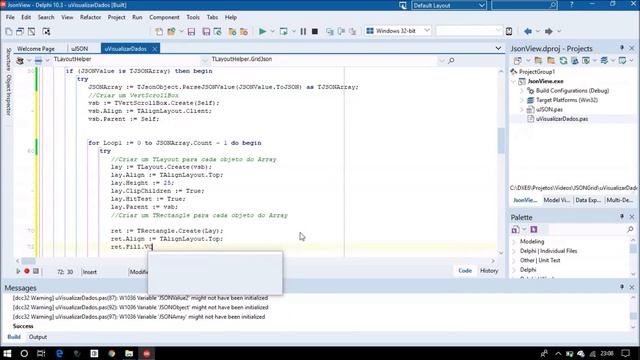The image size is (640, 360).
Task: Switch to Code view tab
Action: coord(465,271)
